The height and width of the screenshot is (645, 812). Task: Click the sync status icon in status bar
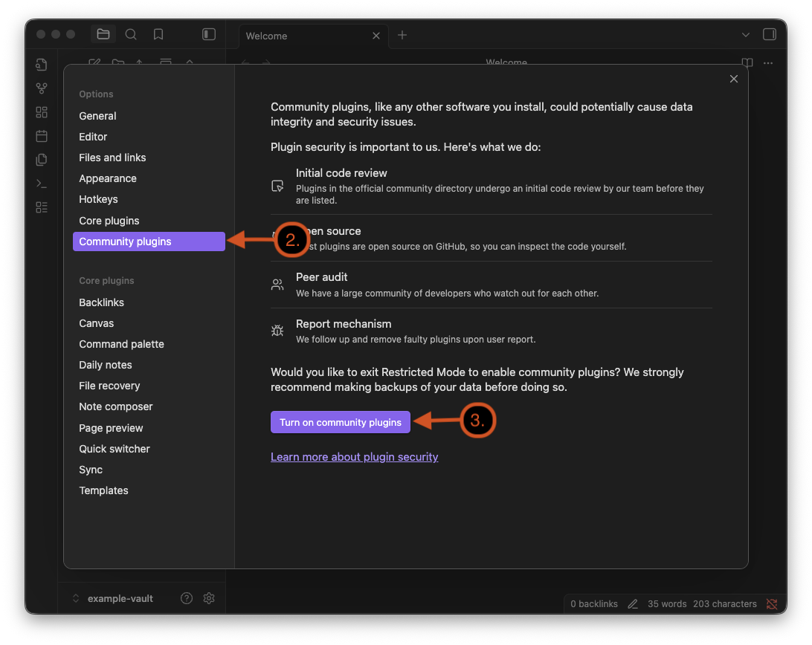tap(772, 604)
